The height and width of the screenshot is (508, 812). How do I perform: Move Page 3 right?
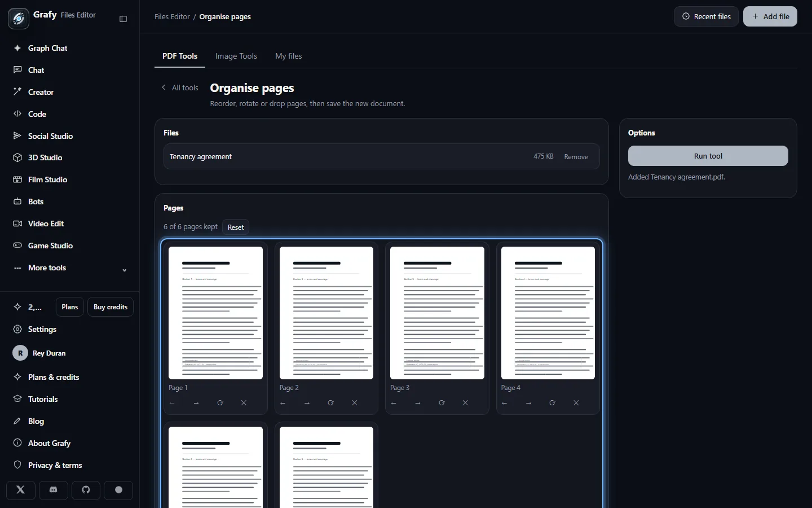pos(418,403)
